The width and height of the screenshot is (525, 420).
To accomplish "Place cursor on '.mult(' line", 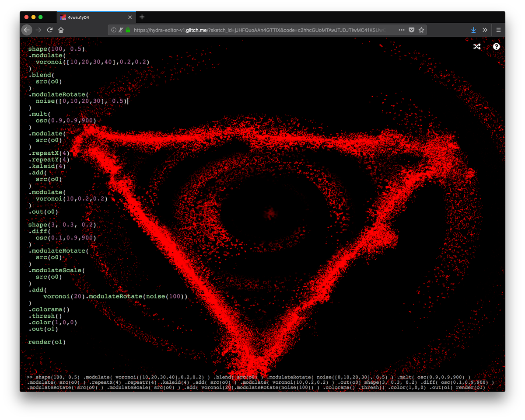I will tap(39, 114).
